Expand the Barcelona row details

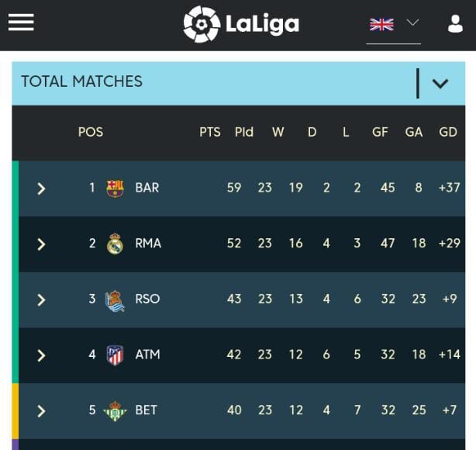[x=42, y=189]
